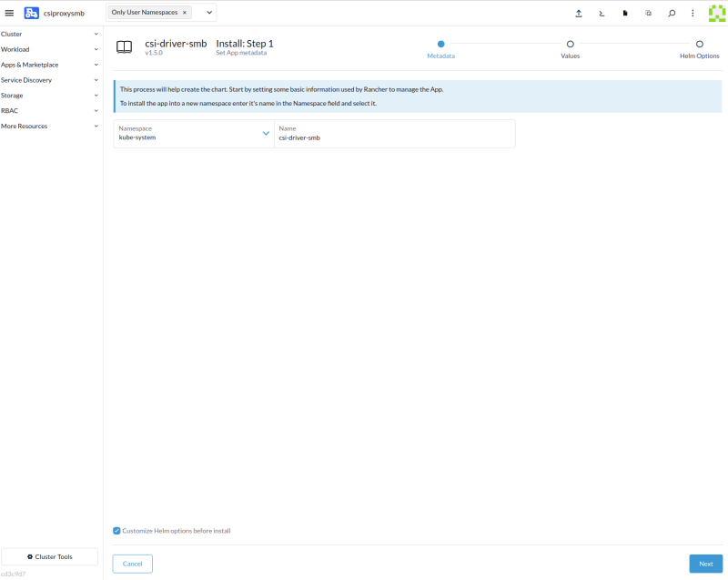Open the namespace filter dropdown
The image size is (728, 580).
209,13
